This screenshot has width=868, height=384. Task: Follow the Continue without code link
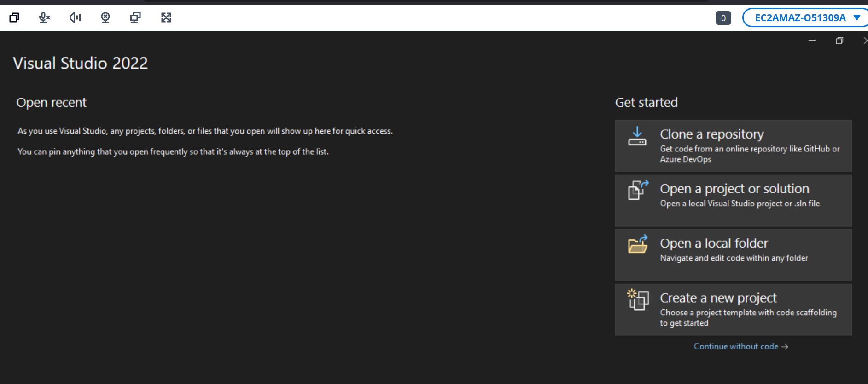tap(741, 346)
